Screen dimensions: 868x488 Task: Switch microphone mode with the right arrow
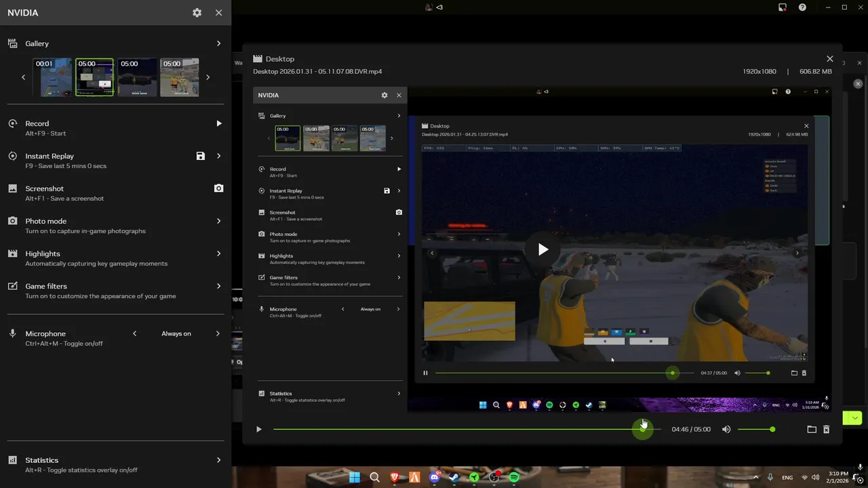click(x=218, y=333)
